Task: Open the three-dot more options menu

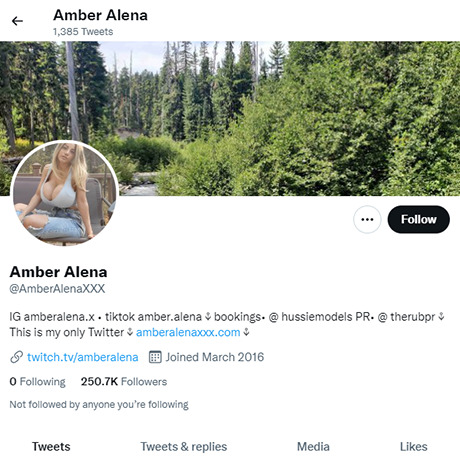Action: tap(367, 219)
